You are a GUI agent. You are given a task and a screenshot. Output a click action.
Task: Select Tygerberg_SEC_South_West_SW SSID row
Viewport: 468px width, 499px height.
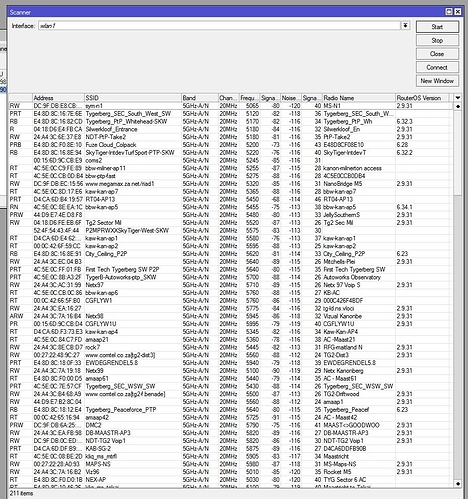click(x=128, y=114)
